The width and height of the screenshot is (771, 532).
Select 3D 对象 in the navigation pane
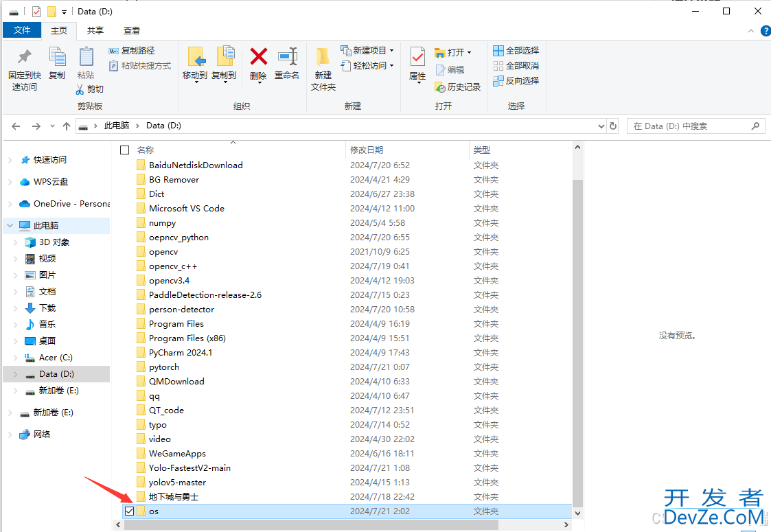(x=54, y=242)
